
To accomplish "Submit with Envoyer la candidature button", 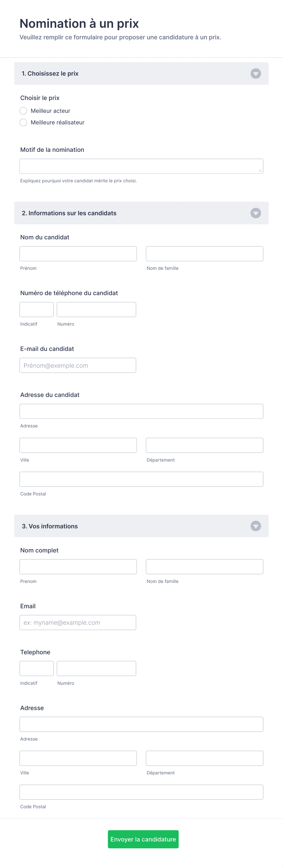I will (x=143, y=839).
